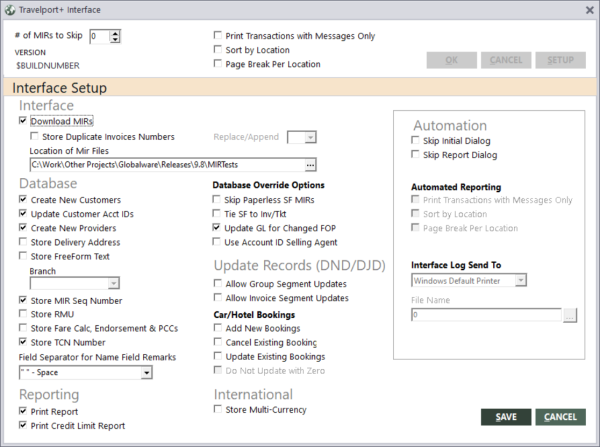600x447 pixels.
Task: Enable Store Multi-Currency
Action: click(x=218, y=409)
